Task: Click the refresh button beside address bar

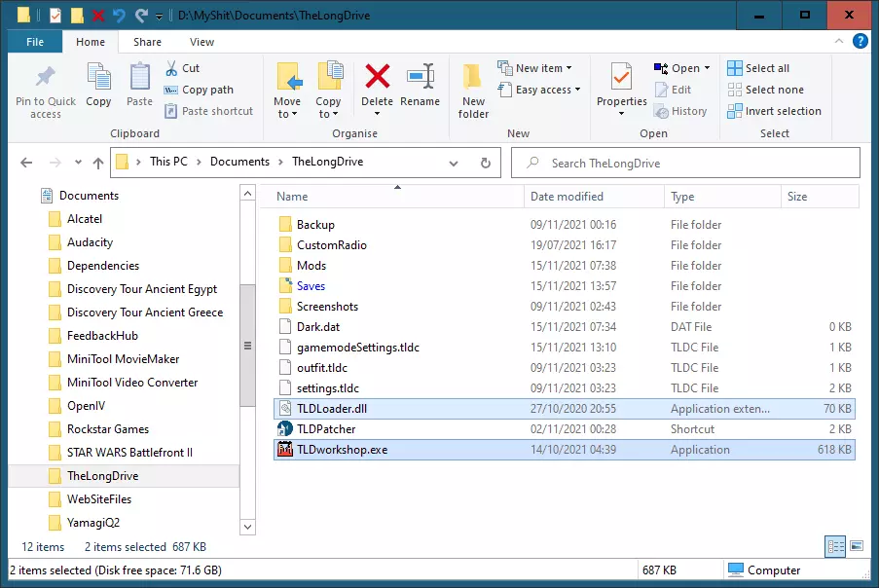Action: click(486, 163)
